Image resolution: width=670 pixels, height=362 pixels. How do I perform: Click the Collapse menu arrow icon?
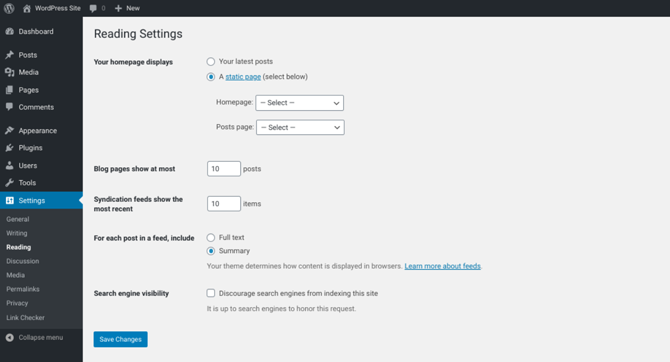9,338
